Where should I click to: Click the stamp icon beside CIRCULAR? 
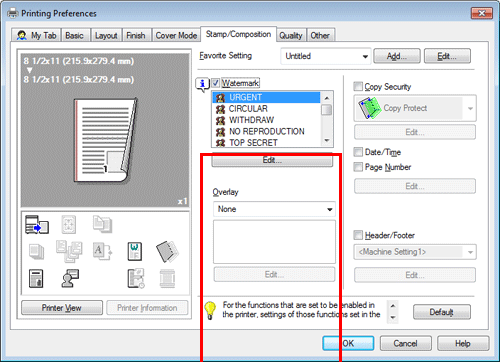click(x=220, y=109)
